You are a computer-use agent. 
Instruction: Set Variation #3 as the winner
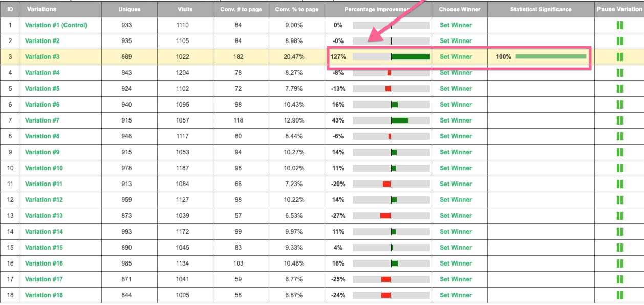click(x=456, y=57)
